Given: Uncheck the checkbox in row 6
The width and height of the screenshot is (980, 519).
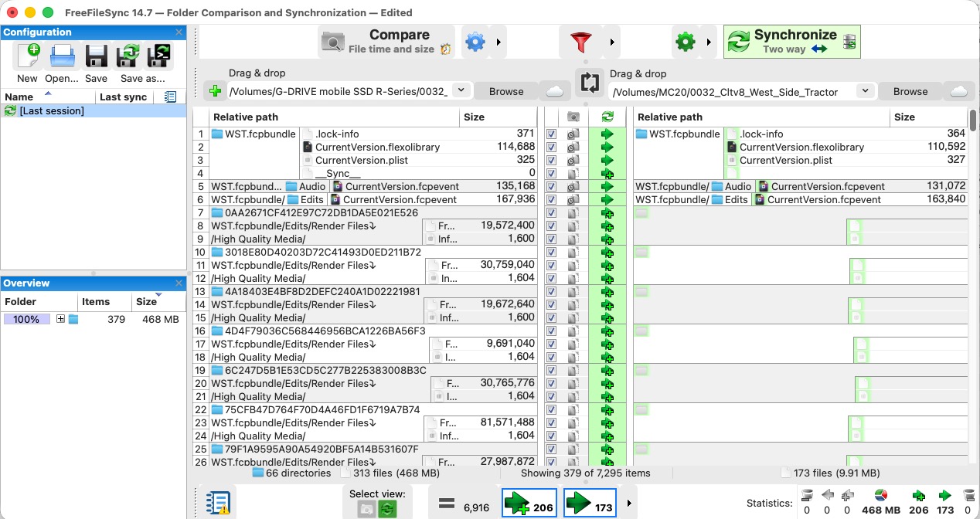Looking at the screenshot, I should click(x=551, y=199).
